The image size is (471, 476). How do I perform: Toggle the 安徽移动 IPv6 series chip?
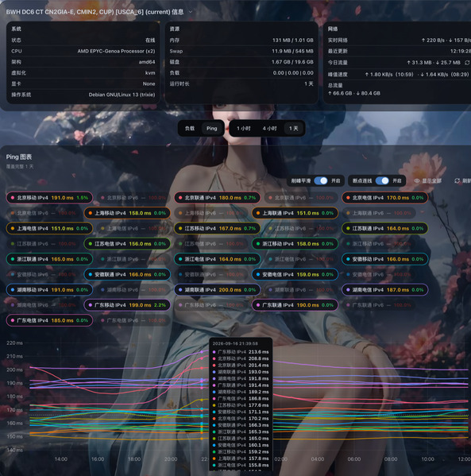click(43, 274)
